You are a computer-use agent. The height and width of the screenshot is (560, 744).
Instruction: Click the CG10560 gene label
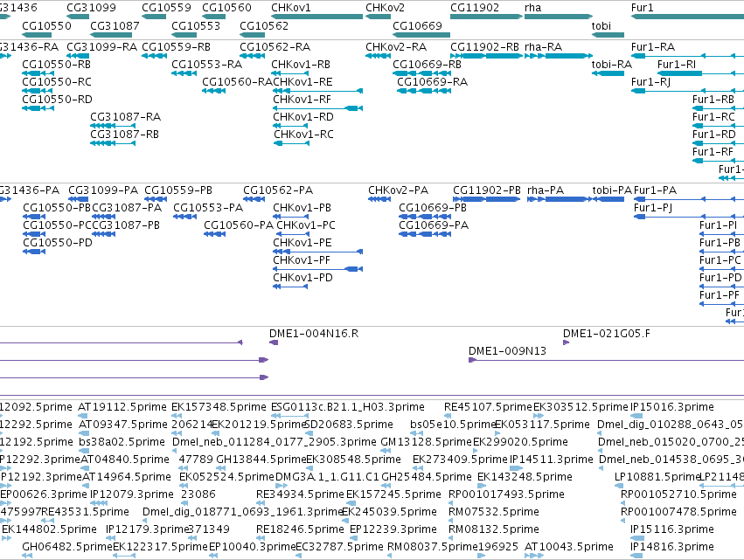pyautogui.click(x=226, y=8)
